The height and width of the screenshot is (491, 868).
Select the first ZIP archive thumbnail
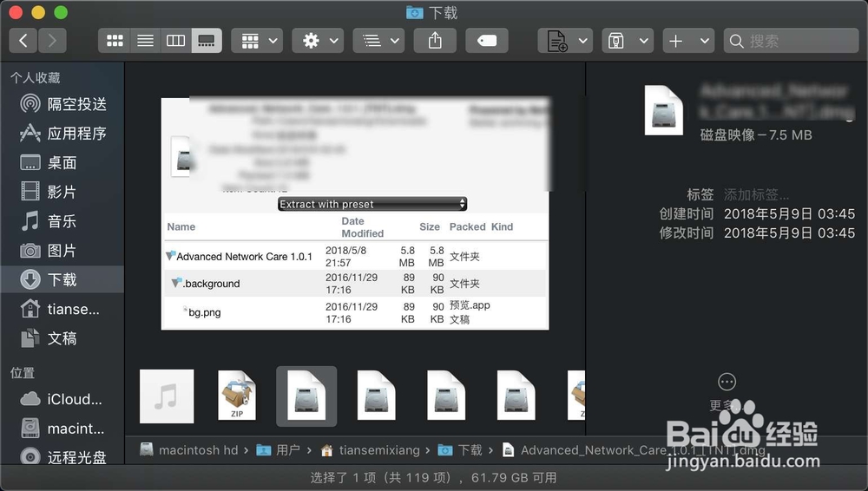(237, 396)
